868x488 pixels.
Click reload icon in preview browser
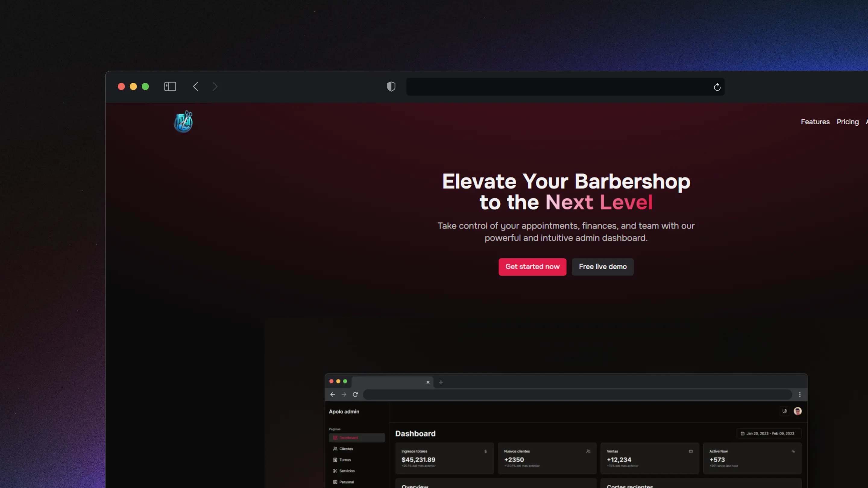pos(355,394)
